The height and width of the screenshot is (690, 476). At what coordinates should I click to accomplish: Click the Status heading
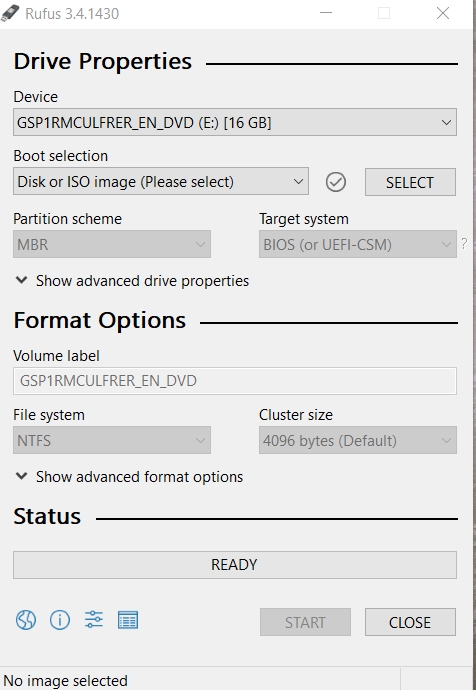pyautogui.click(x=47, y=516)
